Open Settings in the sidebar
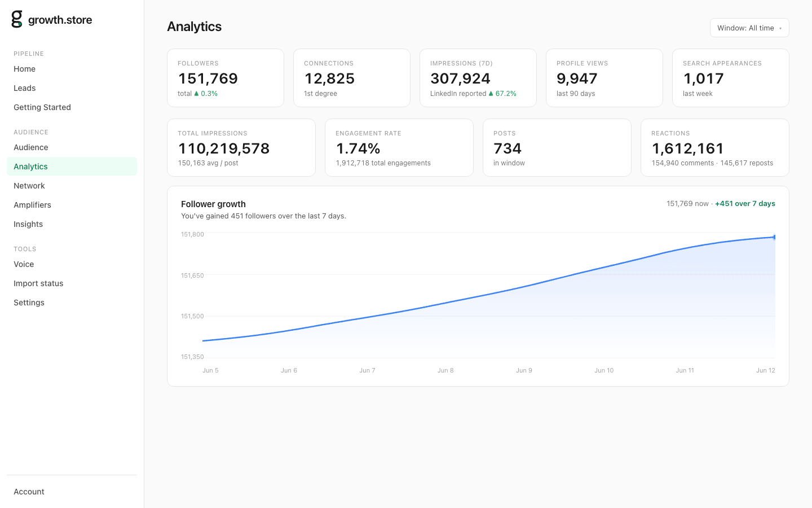 (72, 303)
